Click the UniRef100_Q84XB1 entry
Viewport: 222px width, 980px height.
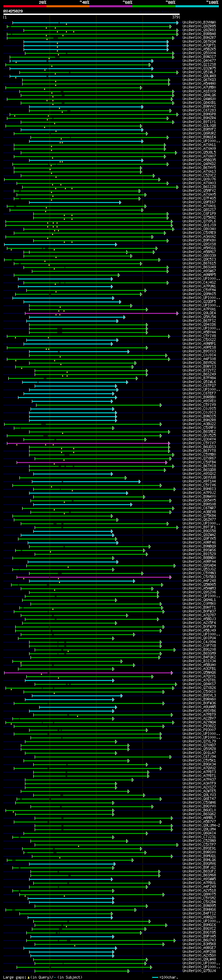(199, 103)
